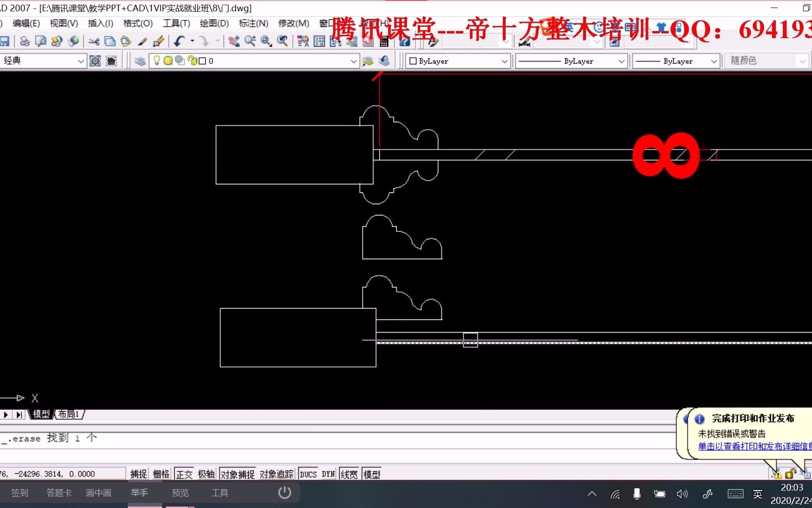812x508 pixels.
Task: Toggle 对象追踪 object snap tracking
Action: [277, 474]
